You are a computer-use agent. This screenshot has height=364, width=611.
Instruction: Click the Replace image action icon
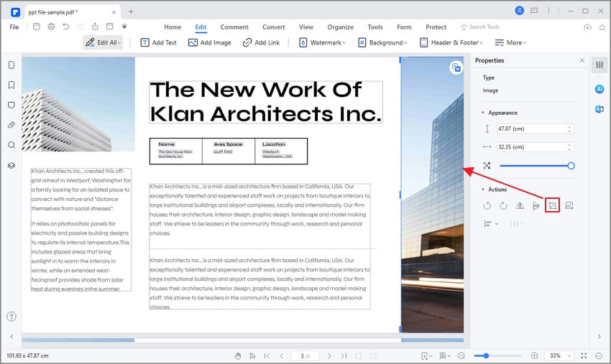click(569, 205)
